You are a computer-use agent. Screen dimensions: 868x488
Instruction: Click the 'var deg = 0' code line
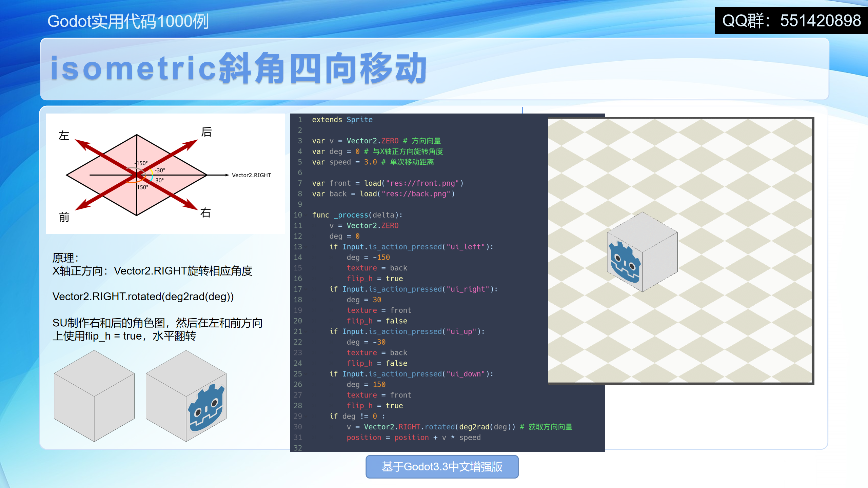[x=377, y=151]
